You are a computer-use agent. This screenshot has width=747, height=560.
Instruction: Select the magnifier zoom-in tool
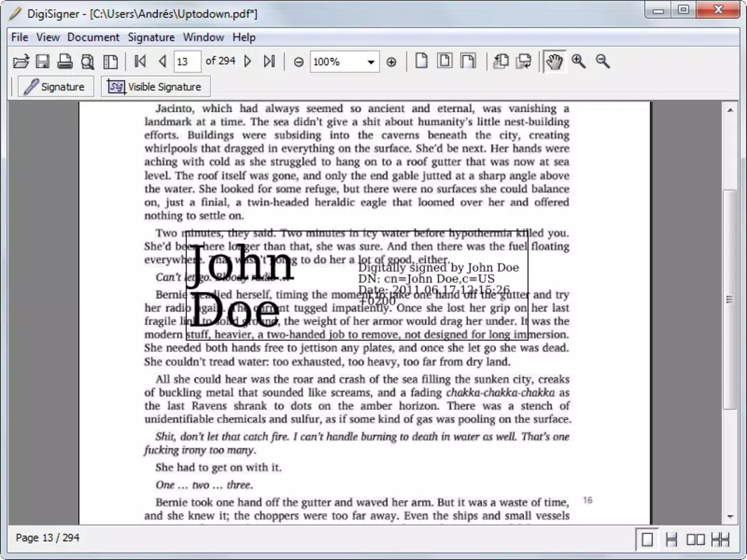(x=579, y=61)
